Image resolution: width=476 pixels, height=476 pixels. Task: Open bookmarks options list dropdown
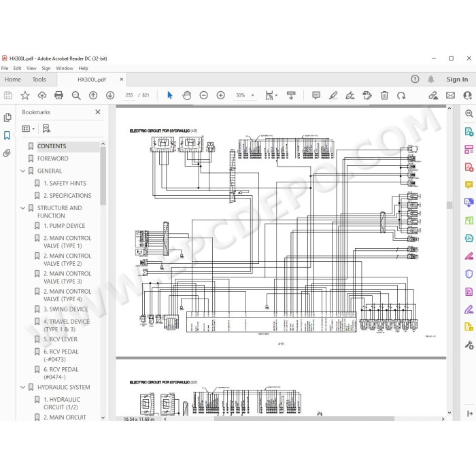point(29,129)
